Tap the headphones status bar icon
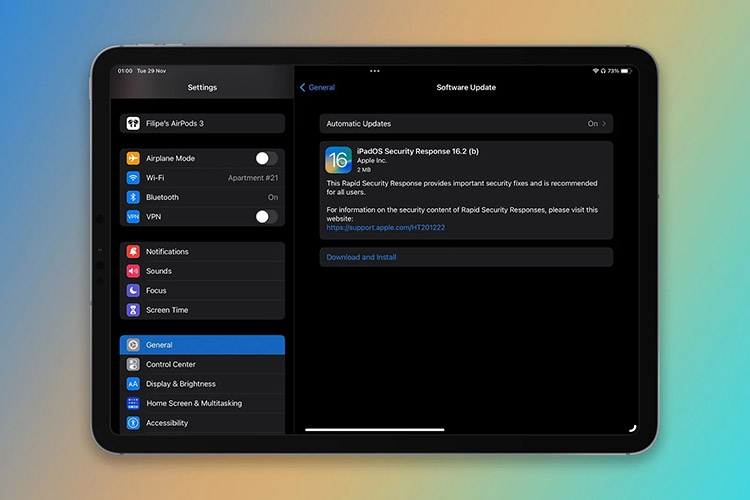The height and width of the screenshot is (500, 750). pyautogui.click(x=603, y=71)
